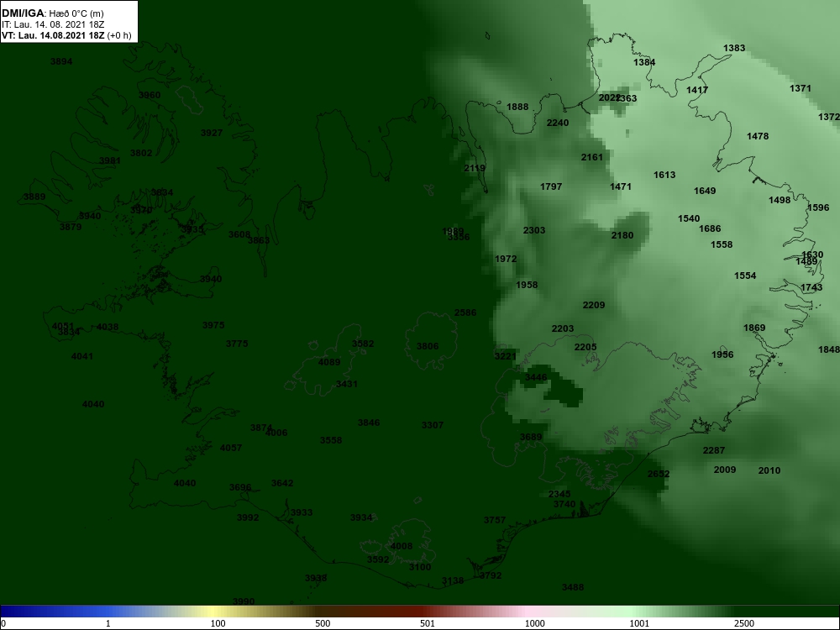Viewport: 840px width, 630px height.
Task: Click the map value 1383
Action: 734,48
